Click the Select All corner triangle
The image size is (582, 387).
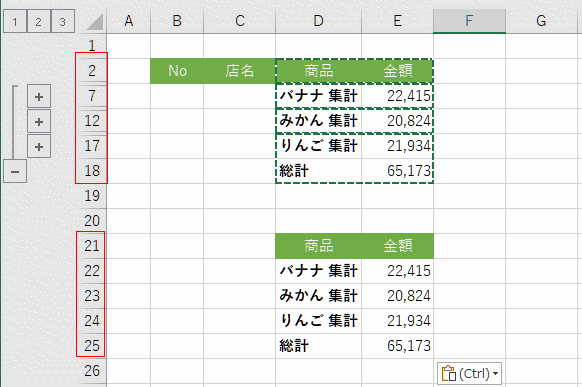(95, 22)
